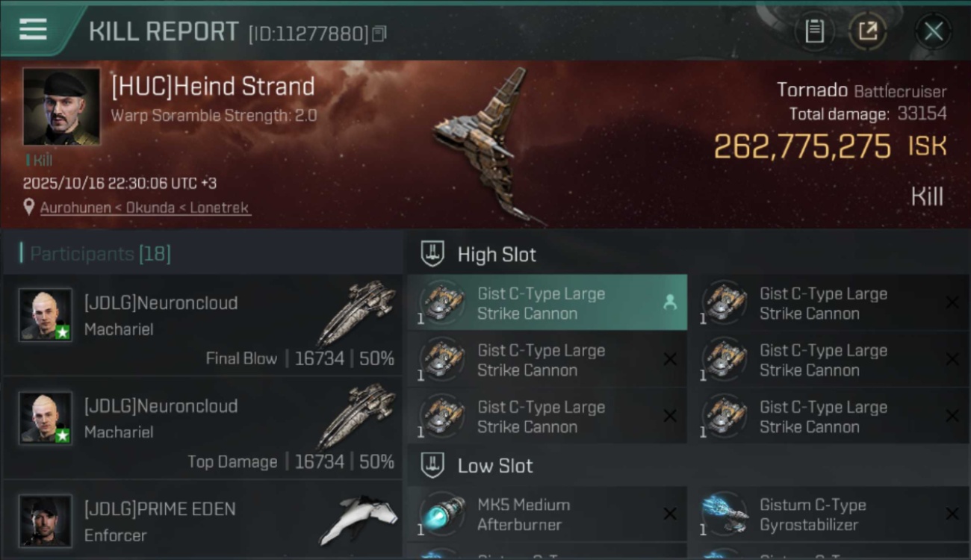Viewport: 971px width, 560px height.
Task: Click the Gistum C-Type Gyrostabilizer icon
Action: click(725, 514)
